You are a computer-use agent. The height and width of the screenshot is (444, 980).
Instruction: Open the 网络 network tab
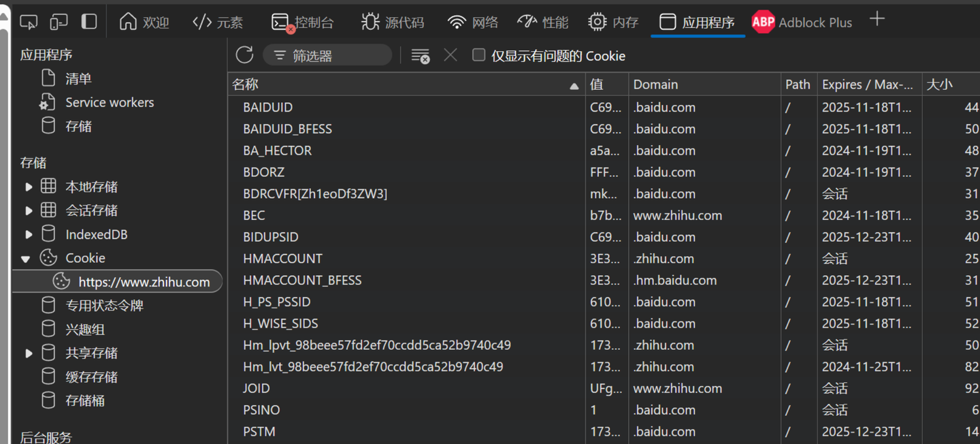(473, 22)
